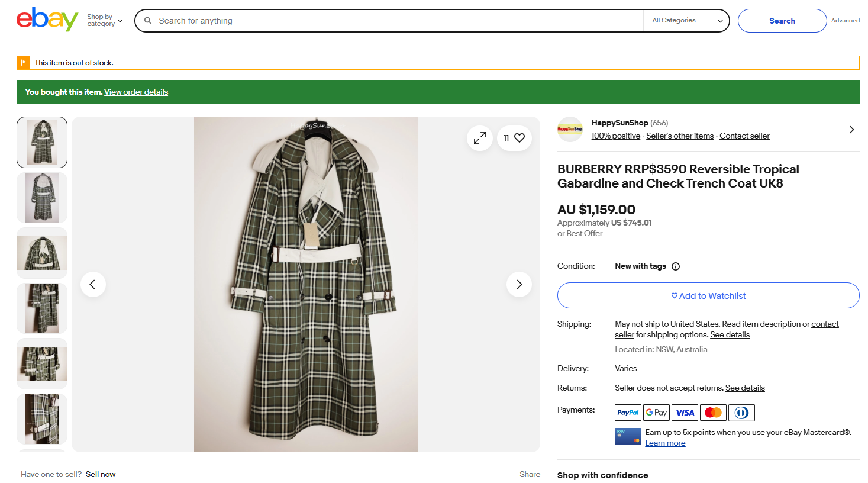Click the Sell now link

click(101, 475)
